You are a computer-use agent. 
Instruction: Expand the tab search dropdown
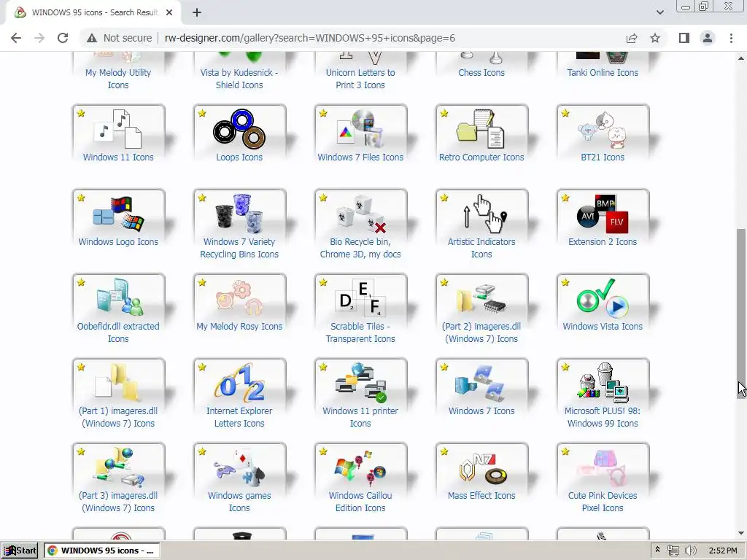tap(659, 12)
